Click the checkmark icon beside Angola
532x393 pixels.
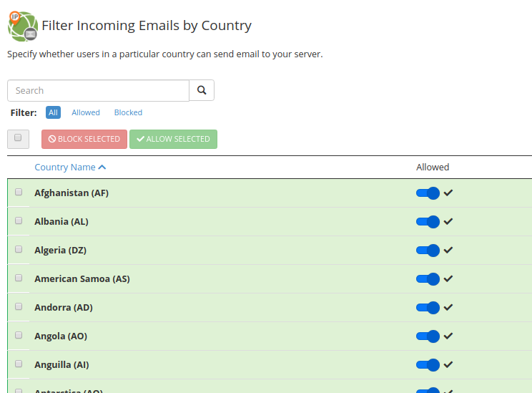[448, 336]
